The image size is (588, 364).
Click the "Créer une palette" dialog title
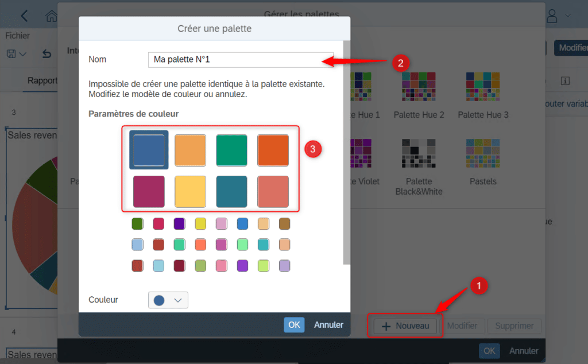tap(215, 29)
